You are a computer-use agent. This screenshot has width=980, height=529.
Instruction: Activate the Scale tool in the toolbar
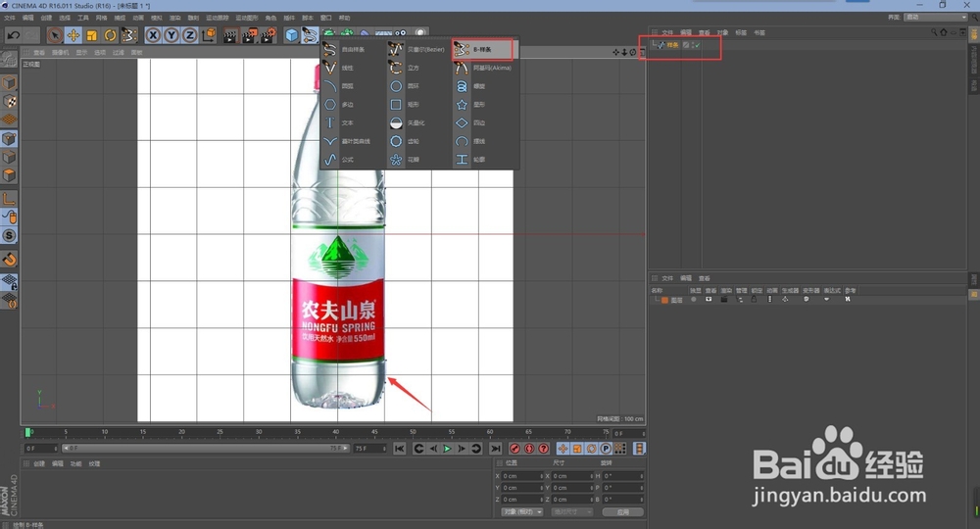pyautogui.click(x=92, y=35)
